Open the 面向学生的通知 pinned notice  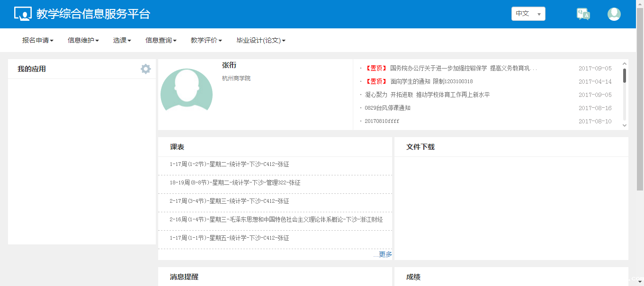click(x=431, y=82)
